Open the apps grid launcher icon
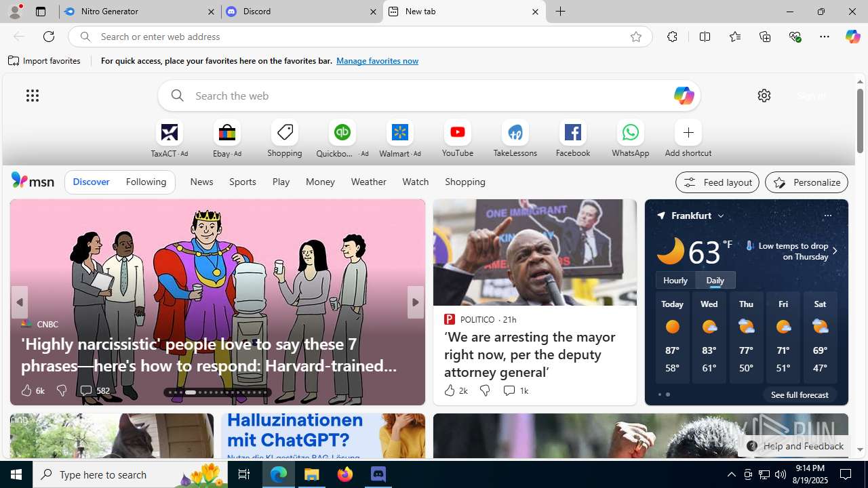 click(x=33, y=96)
